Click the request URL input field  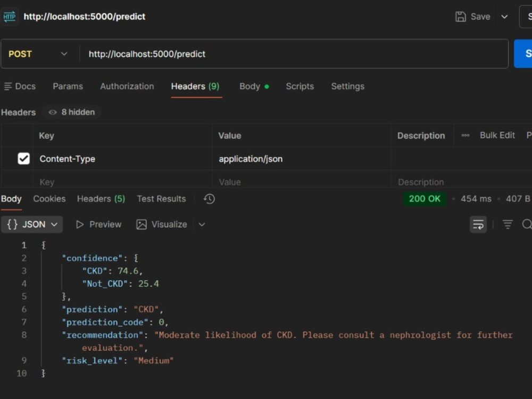[294, 54]
